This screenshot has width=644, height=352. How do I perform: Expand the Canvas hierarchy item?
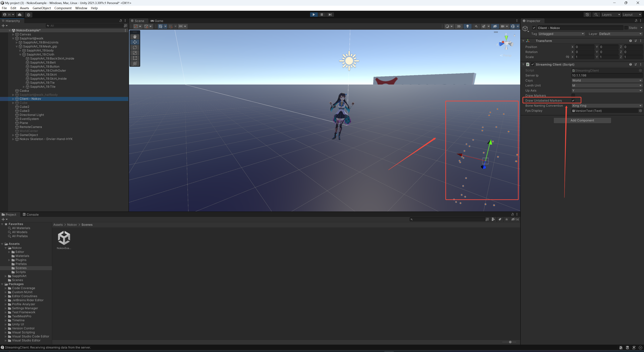tap(13, 35)
